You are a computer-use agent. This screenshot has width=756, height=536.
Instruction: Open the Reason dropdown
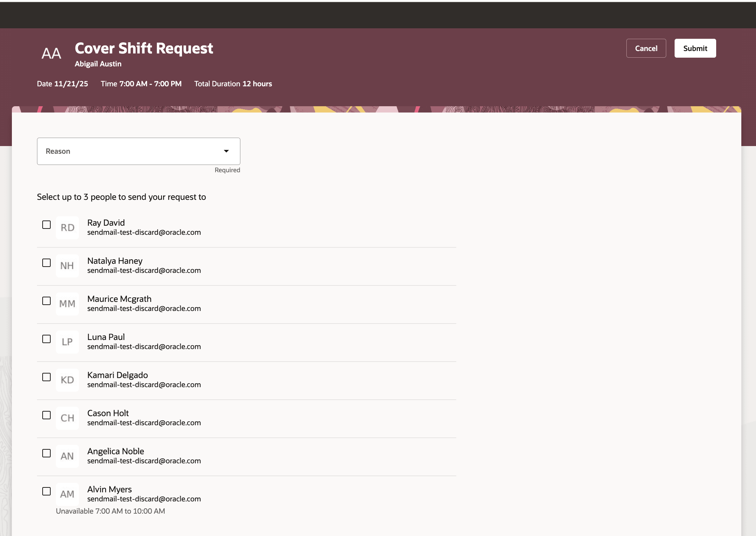click(x=138, y=151)
